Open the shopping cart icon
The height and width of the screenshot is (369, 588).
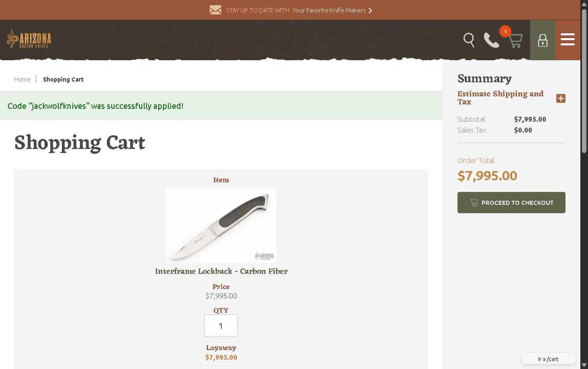[x=515, y=41]
